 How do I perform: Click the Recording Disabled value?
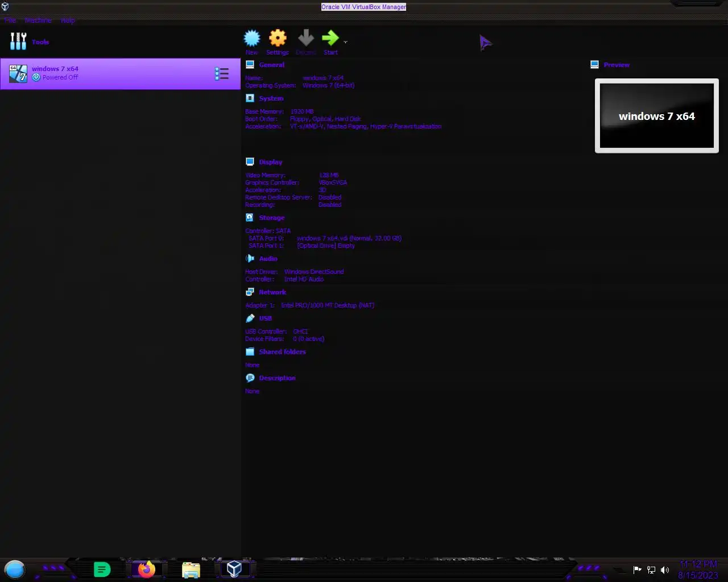pyautogui.click(x=330, y=205)
